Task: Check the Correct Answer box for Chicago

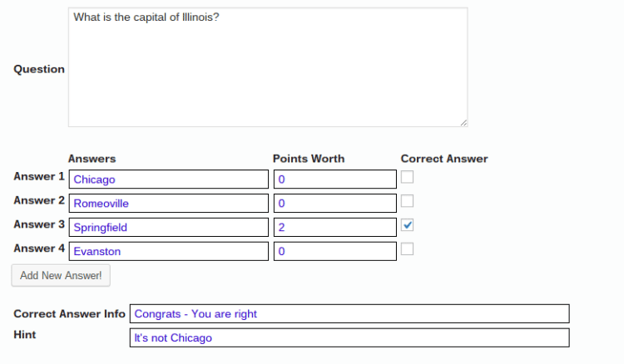Action: (x=408, y=177)
